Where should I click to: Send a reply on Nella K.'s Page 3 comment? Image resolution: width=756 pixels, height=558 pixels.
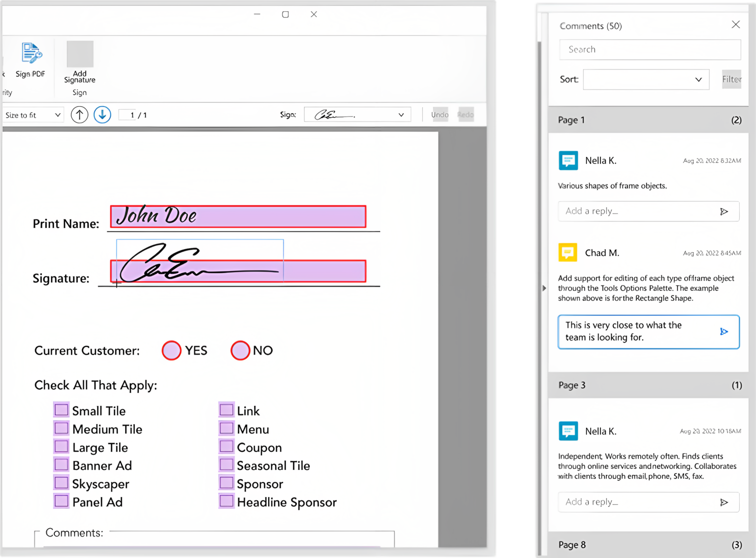point(724,502)
